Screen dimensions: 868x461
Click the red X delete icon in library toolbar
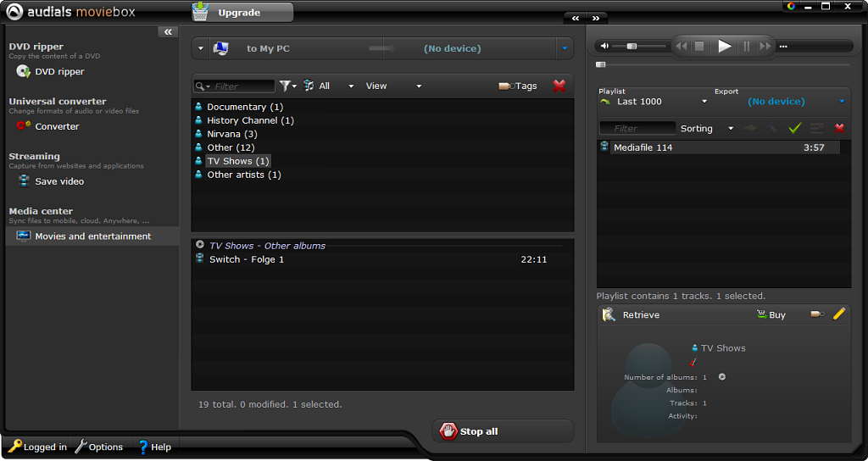(559, 86)
